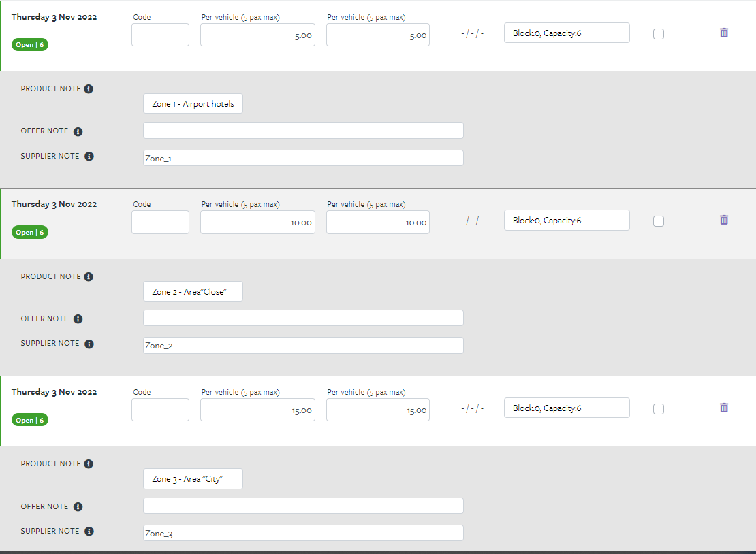756x554 pixels.
Task: Check the selection box on the 10.00 rate row
Action: click(658, 221)
